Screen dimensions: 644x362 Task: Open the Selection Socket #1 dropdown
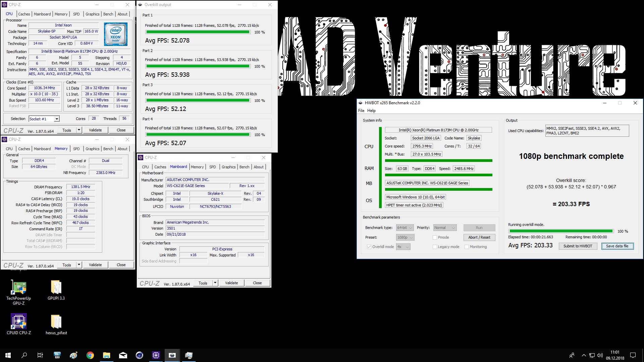(44, 119)
